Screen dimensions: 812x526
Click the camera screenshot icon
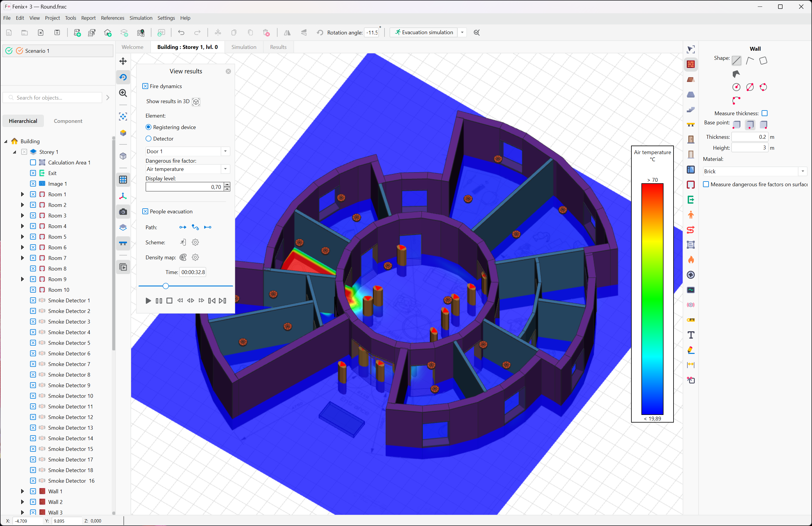(x=123, y=212)
